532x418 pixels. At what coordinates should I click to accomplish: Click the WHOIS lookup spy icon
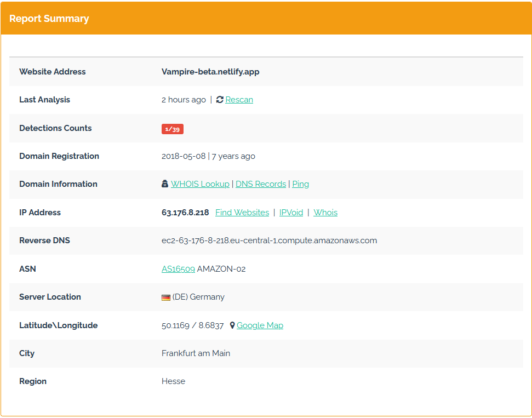coord(165,184)
